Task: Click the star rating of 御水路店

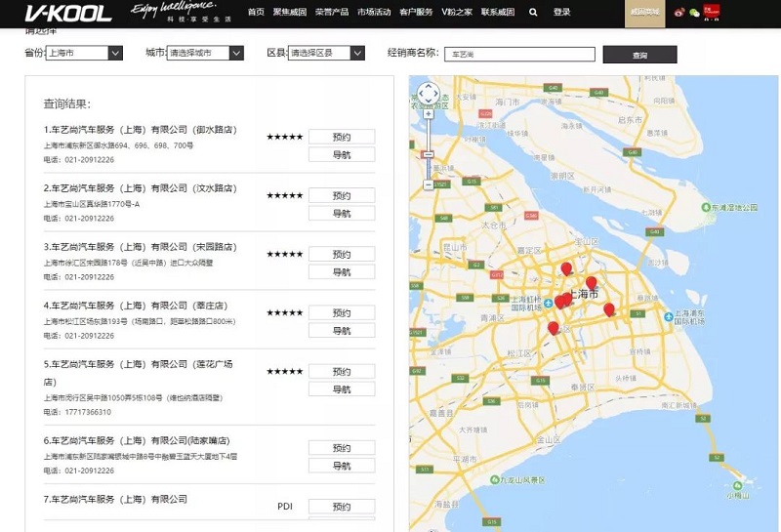Action: pos(284,137)
